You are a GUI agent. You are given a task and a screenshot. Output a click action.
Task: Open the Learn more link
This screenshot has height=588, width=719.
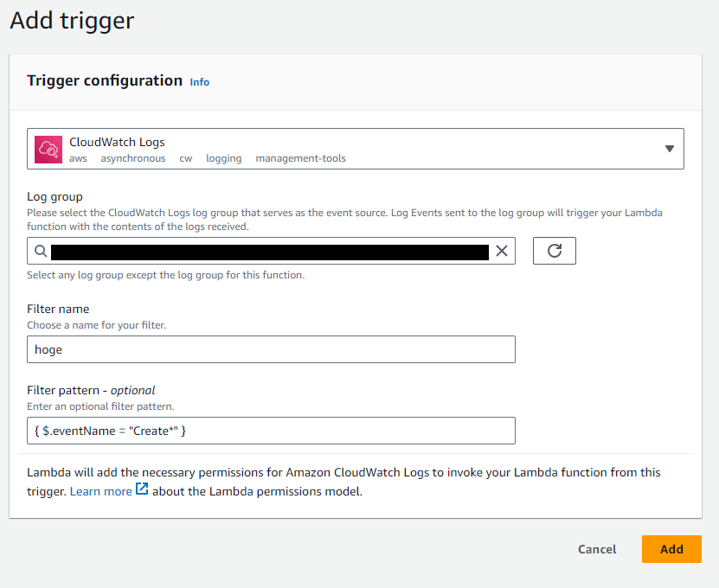(101, 491)
